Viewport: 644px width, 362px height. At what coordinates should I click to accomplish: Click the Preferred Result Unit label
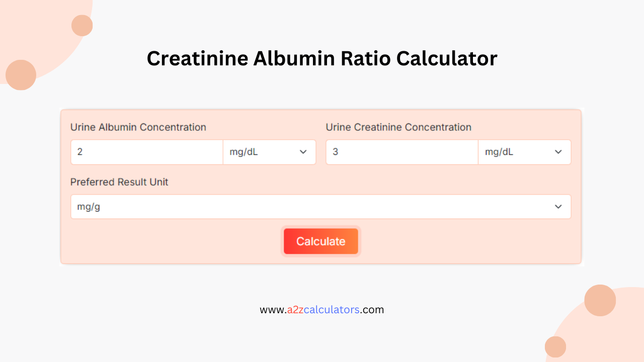[119, 182]
